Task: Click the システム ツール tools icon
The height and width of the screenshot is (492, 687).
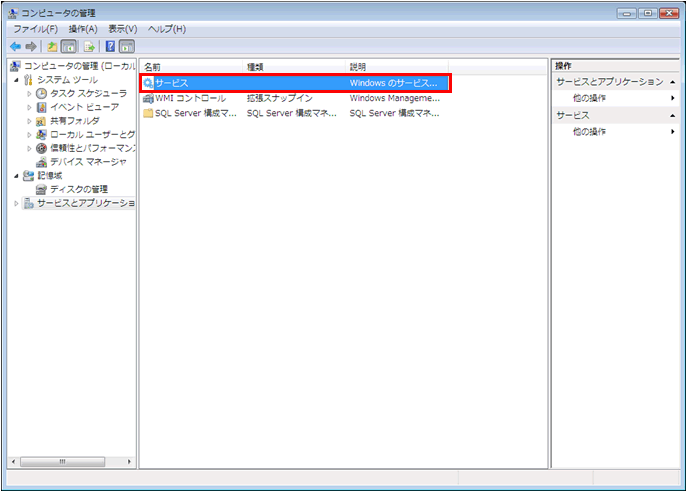Action: click(28, 79)
